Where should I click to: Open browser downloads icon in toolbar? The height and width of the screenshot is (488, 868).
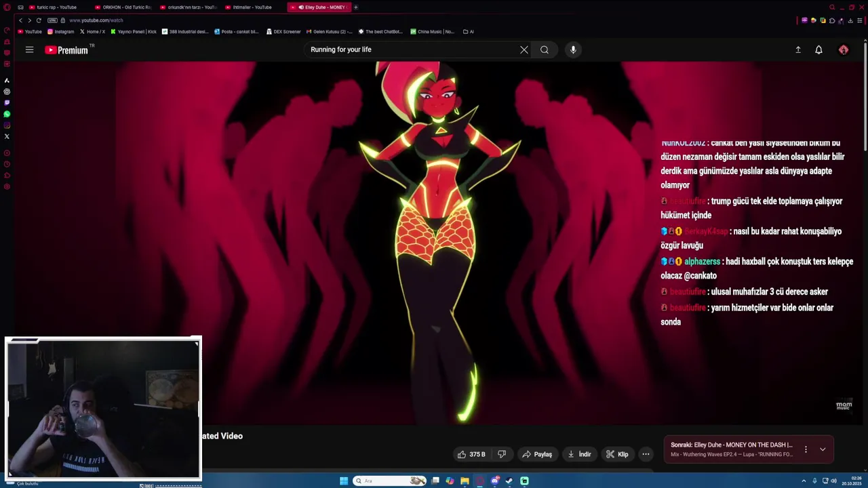(x=850, y=20)
